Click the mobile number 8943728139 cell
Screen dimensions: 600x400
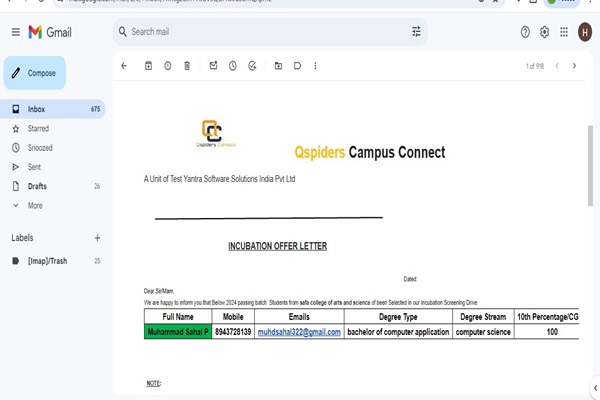(x=233, y=331)
